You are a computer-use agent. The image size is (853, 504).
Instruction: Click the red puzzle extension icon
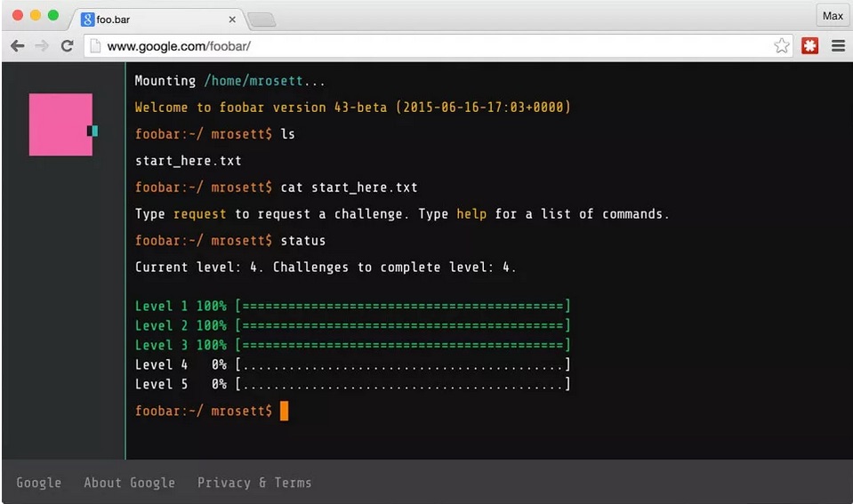pos(809,46)
